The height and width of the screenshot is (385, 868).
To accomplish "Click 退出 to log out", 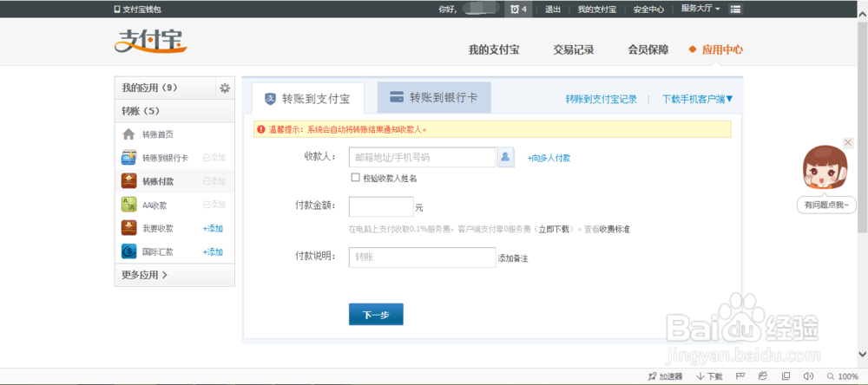I will 552,10.
